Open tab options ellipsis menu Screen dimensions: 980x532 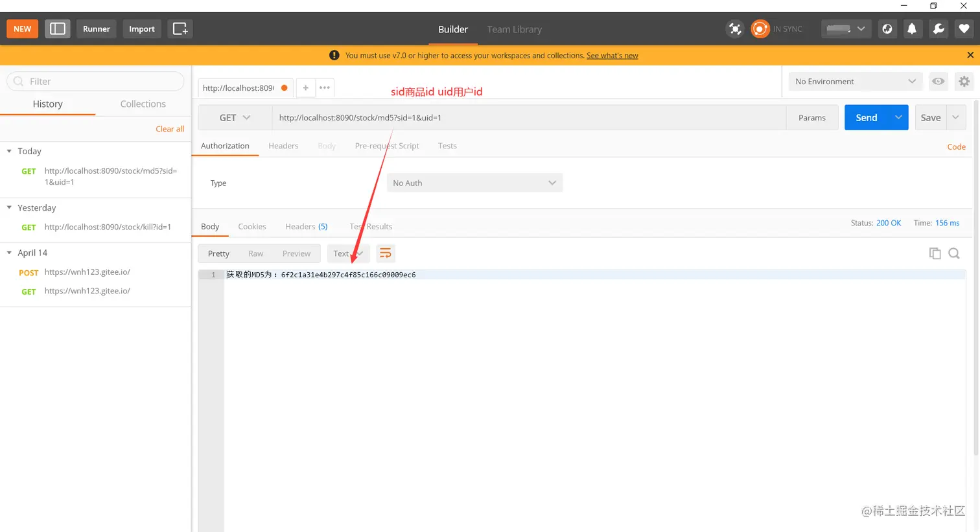coord(325,87)
